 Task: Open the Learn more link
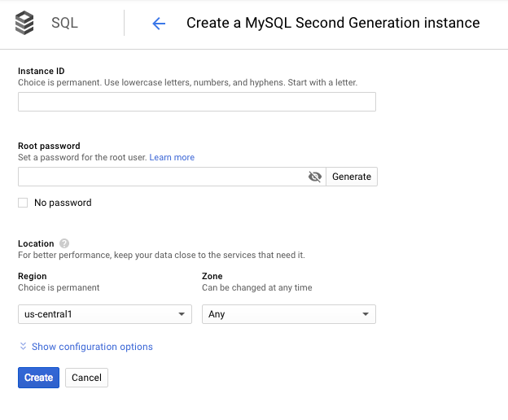172,157
